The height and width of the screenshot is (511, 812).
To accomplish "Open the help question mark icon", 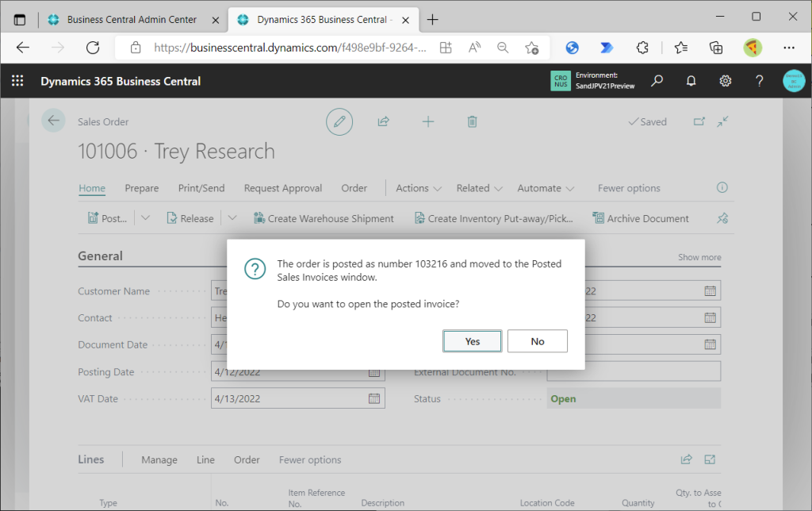I will [x=759, y=81].
